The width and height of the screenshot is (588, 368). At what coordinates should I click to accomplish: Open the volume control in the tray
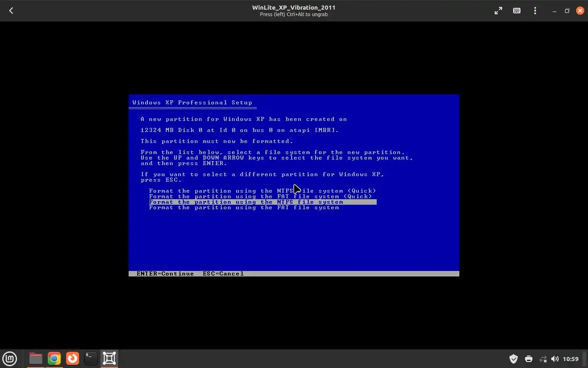click(x=555, y=359)
